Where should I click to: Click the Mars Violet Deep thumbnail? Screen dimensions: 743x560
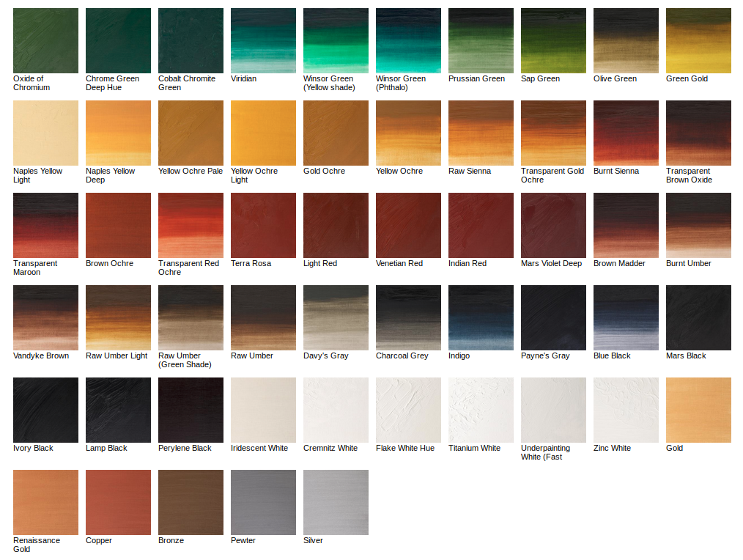coord(553,225)
